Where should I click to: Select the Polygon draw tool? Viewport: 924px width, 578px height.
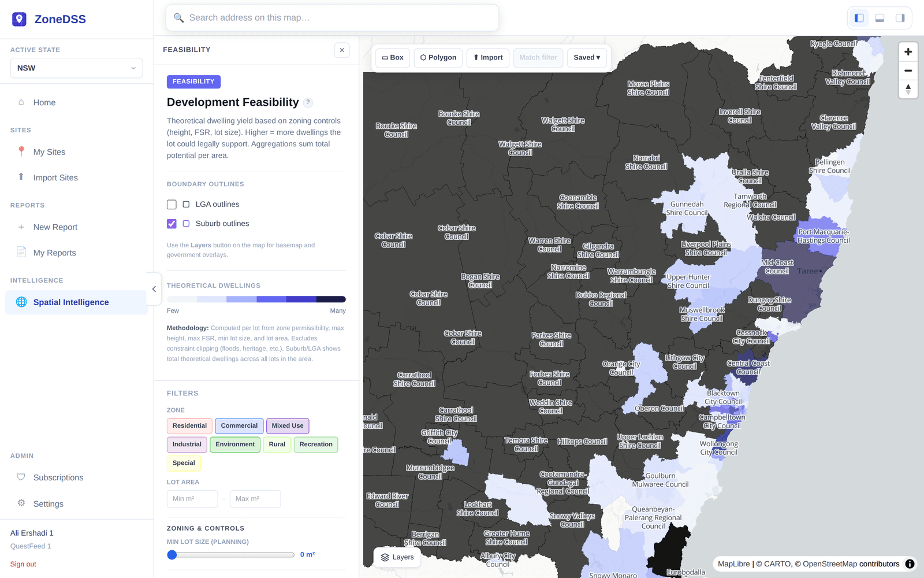438,58
